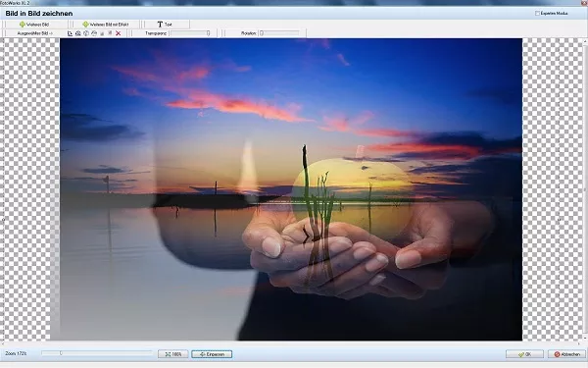Confirm with the OK button
This screenshot has height=368, width=588.
coord(524,354)
